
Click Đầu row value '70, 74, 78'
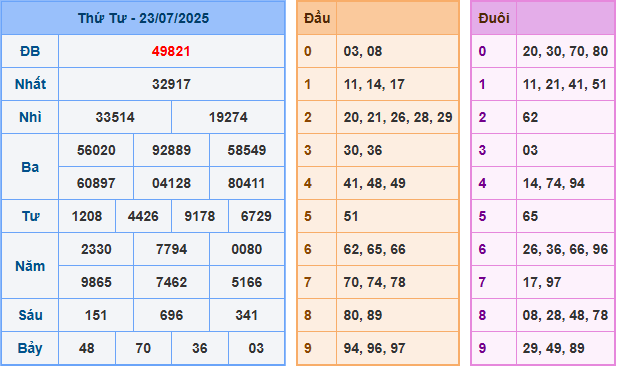374,283
